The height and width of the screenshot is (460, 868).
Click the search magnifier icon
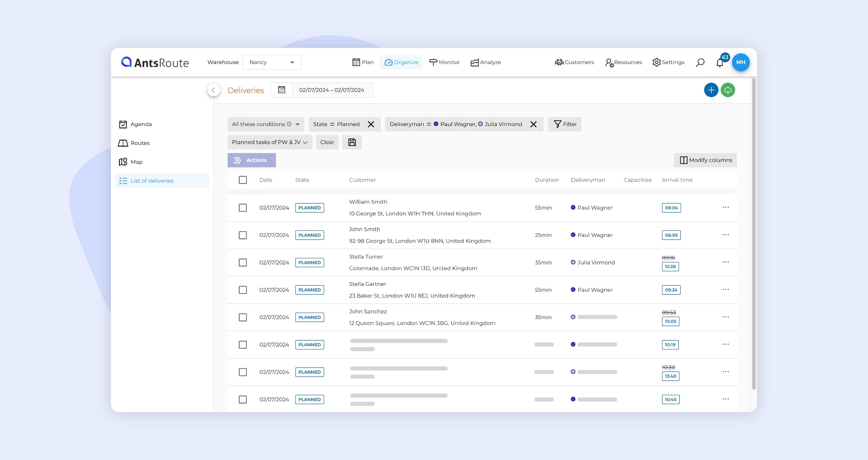click(x=700, y=62)
